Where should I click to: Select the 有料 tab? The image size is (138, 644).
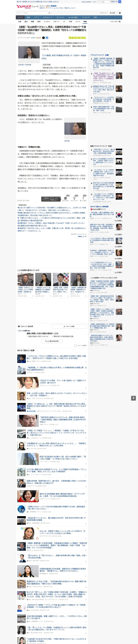pyautogui.click(x=95, y=17)
